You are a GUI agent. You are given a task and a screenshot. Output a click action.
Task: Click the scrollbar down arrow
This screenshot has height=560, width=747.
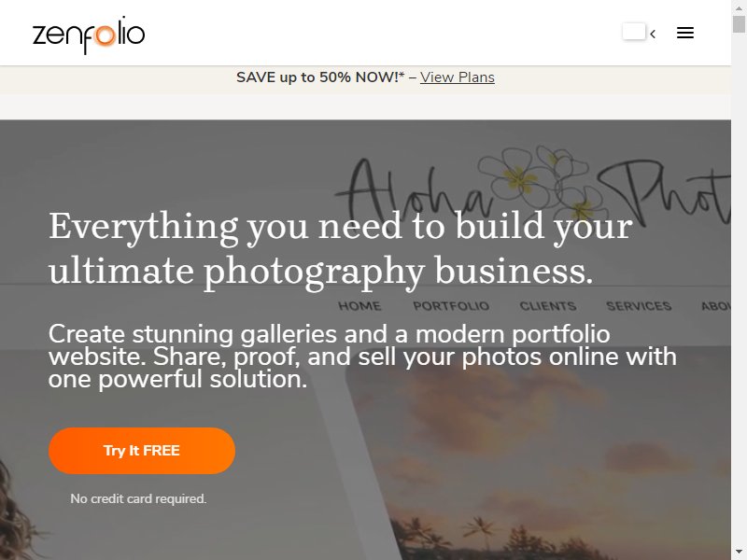tap(739, 552)
